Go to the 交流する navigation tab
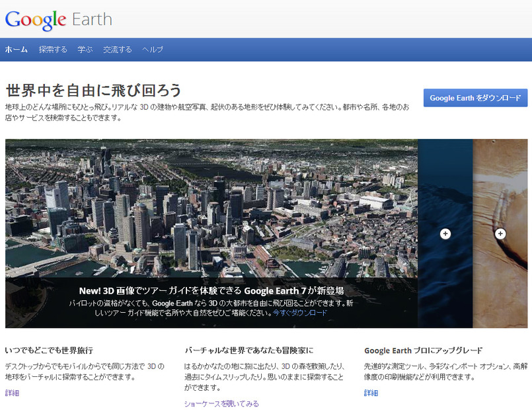532x410 pixels. [118, 50]
